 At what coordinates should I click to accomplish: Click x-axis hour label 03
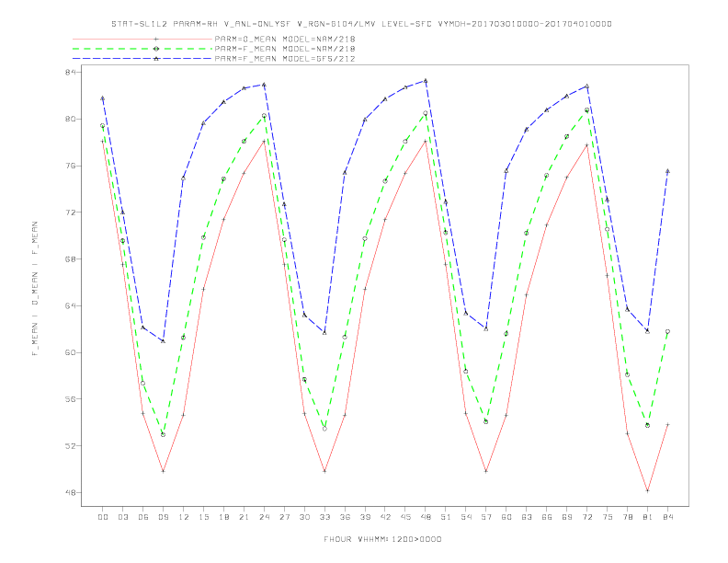click(x=123, y=517)
